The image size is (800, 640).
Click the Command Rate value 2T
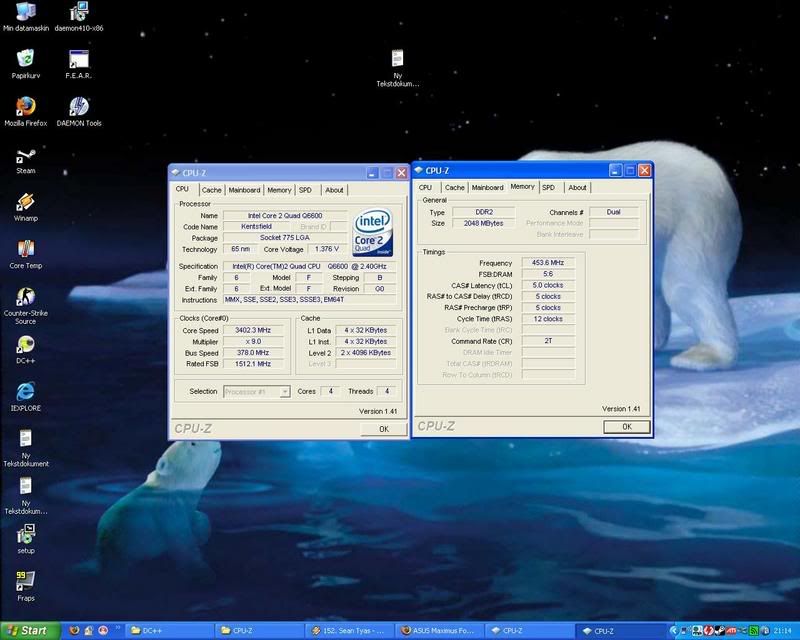click(548, 341)
